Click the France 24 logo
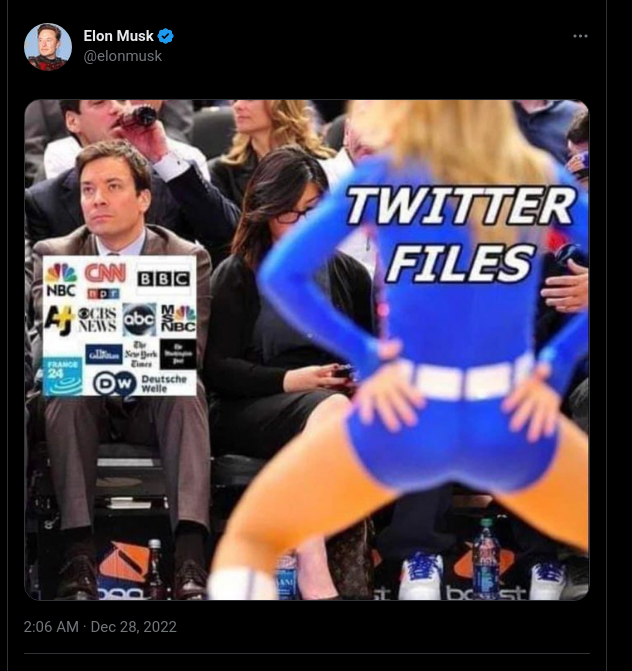Image resolution: width=632 pixels, height=671 pixels. [x=63, y=376]
